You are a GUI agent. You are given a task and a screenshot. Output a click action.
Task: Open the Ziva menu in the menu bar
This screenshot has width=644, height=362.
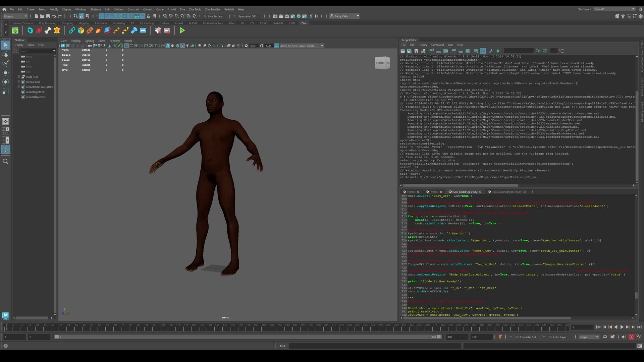(182, 9)
